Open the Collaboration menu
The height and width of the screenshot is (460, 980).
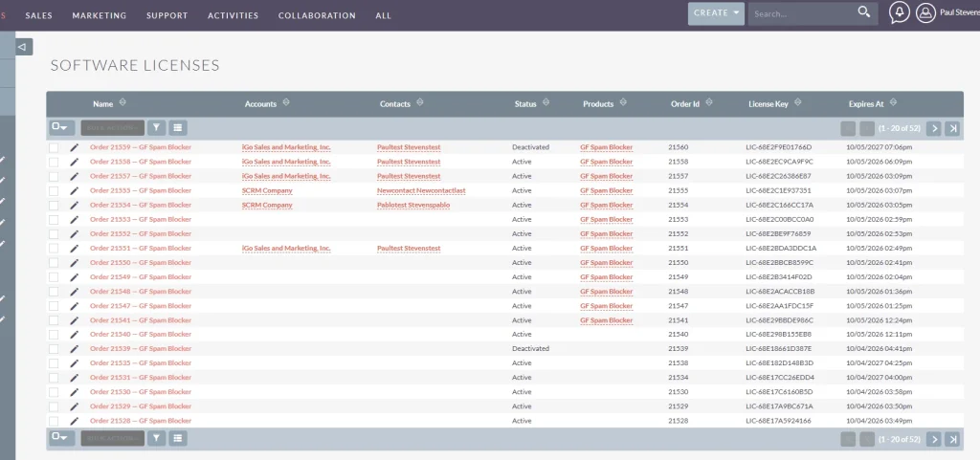point(317,15)
